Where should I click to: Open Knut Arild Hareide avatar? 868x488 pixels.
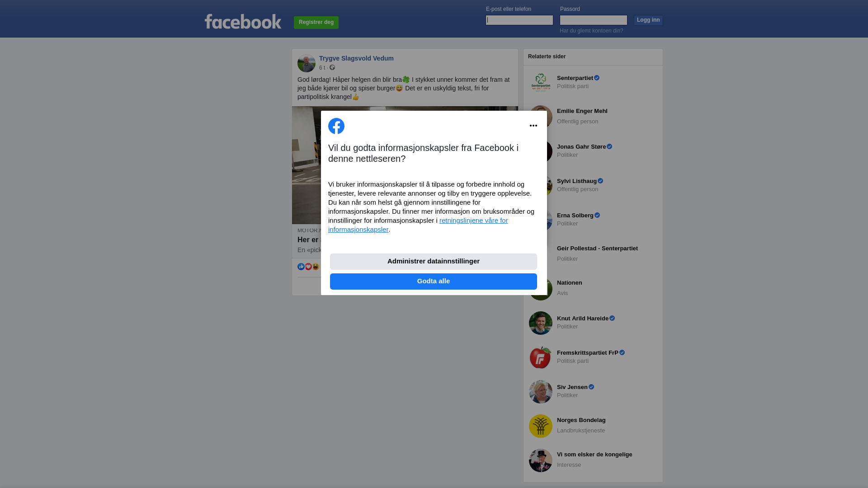[x=541, y=323]
